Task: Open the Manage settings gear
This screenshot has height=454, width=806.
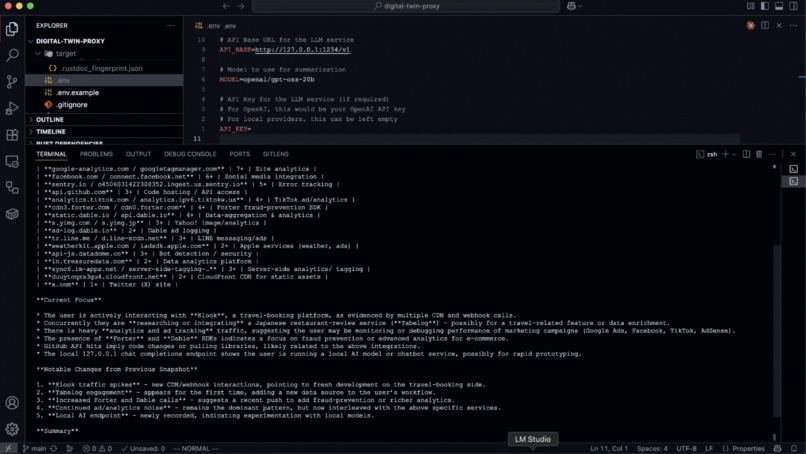Action: [12, 429]
